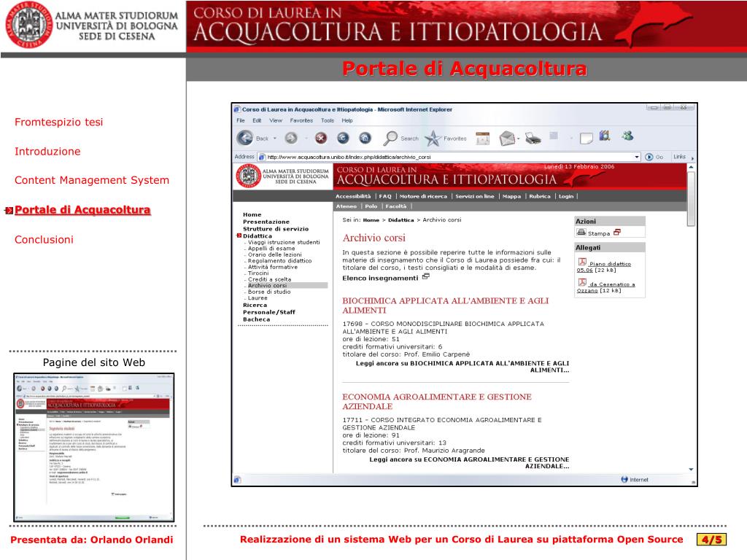Click the Ateneo link
The width and height of the screenshot is (747, 560).
click(347, 206)
